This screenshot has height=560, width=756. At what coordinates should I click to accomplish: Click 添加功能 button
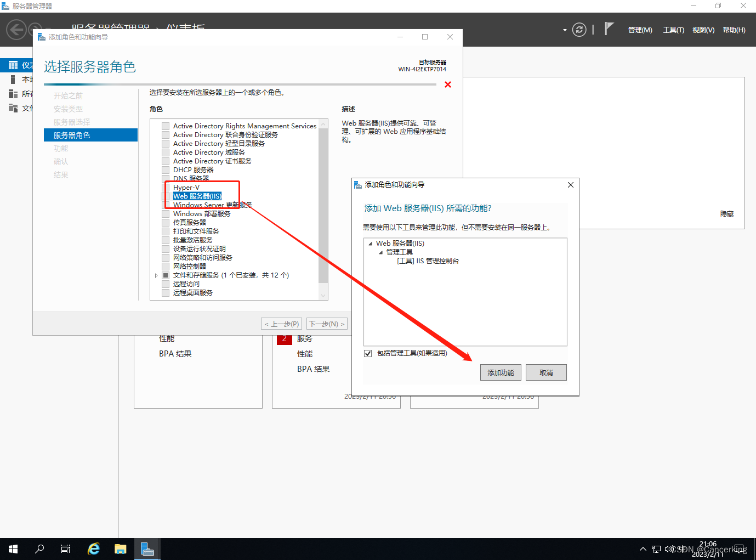tap(501, 372)
